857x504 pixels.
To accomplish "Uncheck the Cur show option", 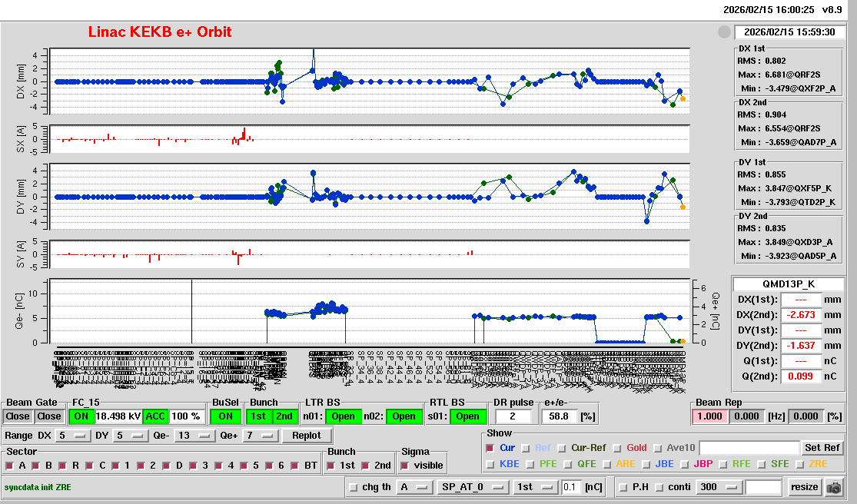I will click(490, 448).
